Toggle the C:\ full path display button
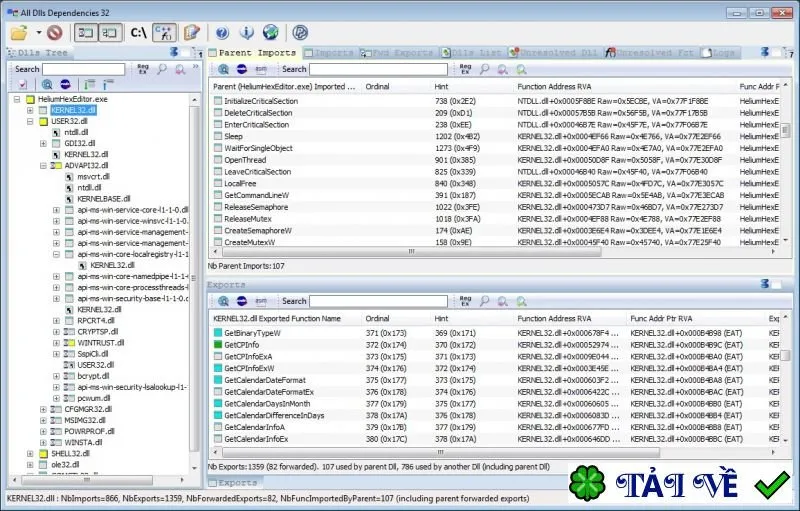The width and height of the screenshot is (800, 511). [x=138, y=33]
